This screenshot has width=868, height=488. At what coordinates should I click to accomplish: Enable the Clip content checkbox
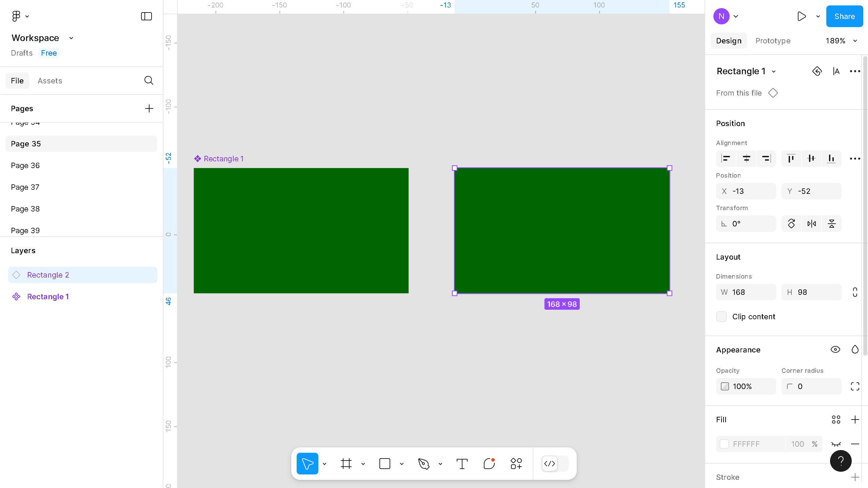pos(722,317)
